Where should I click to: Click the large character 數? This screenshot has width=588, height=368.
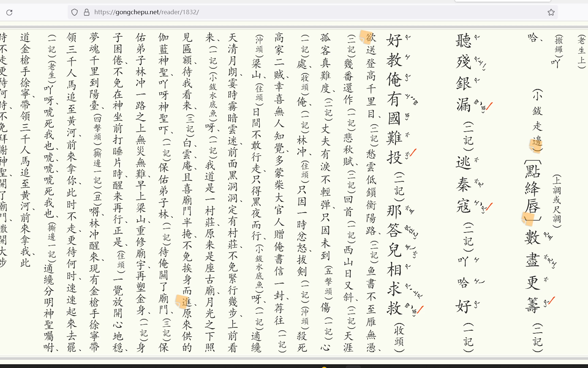click(532, 237)
